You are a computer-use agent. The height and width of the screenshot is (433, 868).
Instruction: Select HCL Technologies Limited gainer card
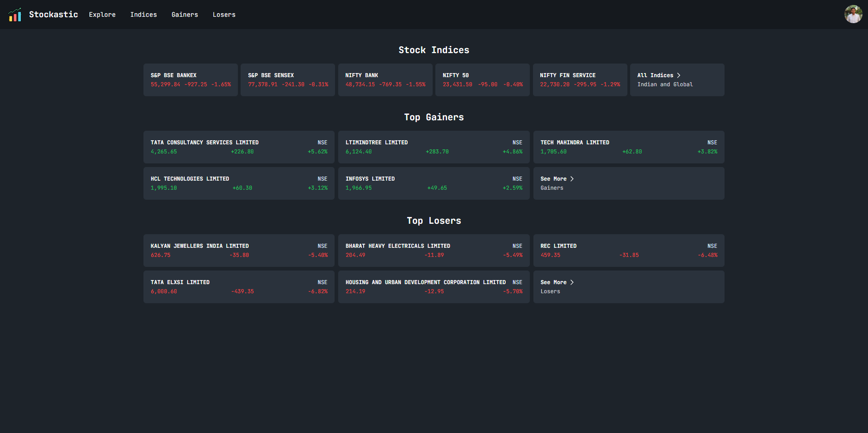(239, 183)
